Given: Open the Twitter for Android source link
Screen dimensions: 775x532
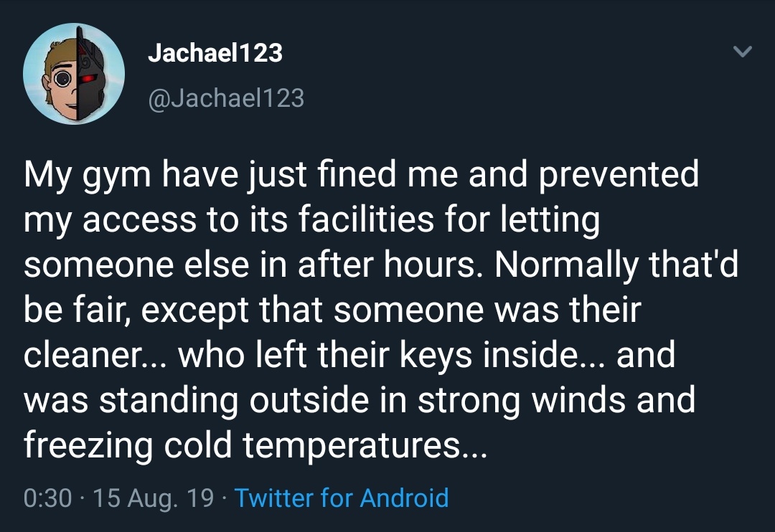Looking at the screenshot, I should 342,498.
